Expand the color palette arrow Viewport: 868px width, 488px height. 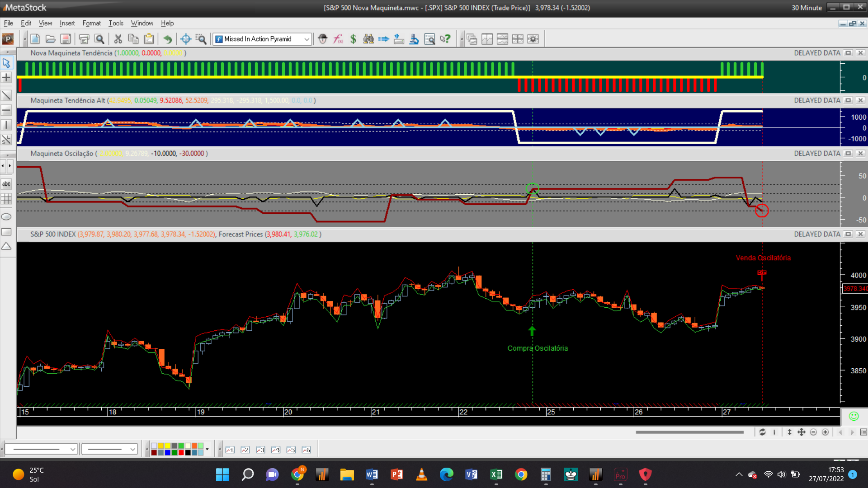[x=207, y=449]
